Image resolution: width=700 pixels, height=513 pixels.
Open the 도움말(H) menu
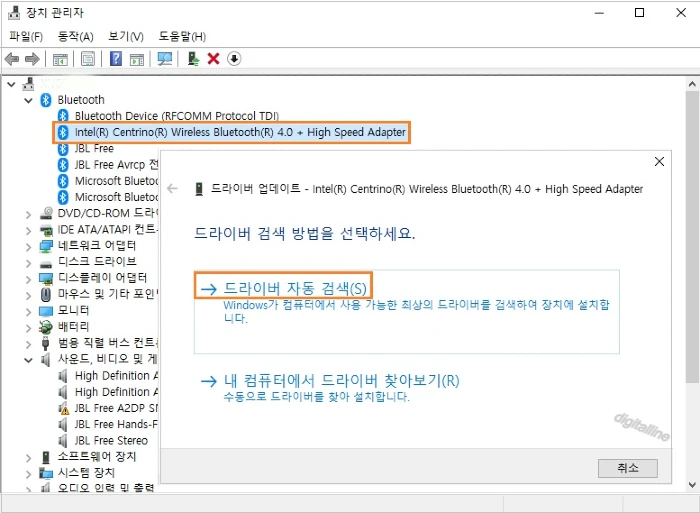(182, 36)
